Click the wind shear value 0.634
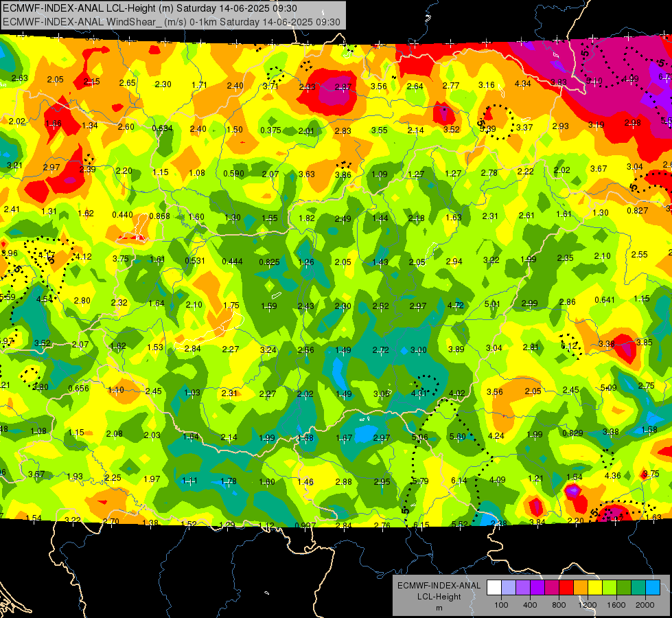672x618 pixels. click(163, 128)
